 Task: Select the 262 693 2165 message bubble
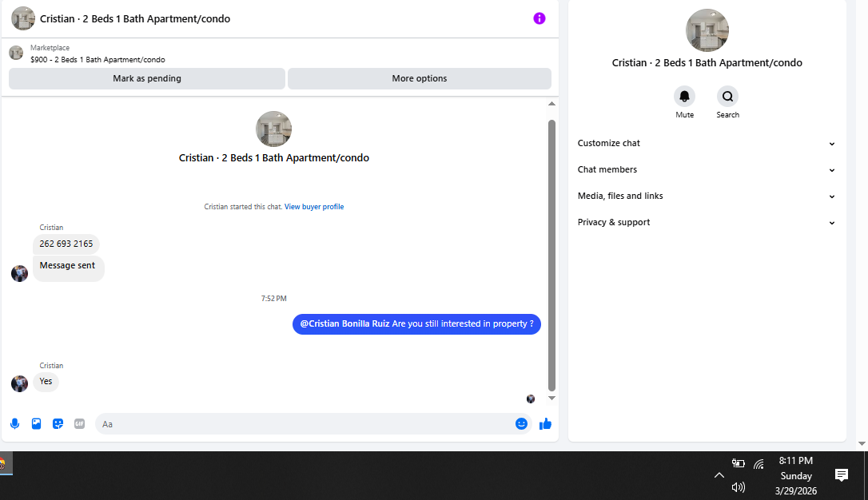(x=66, y=244)
